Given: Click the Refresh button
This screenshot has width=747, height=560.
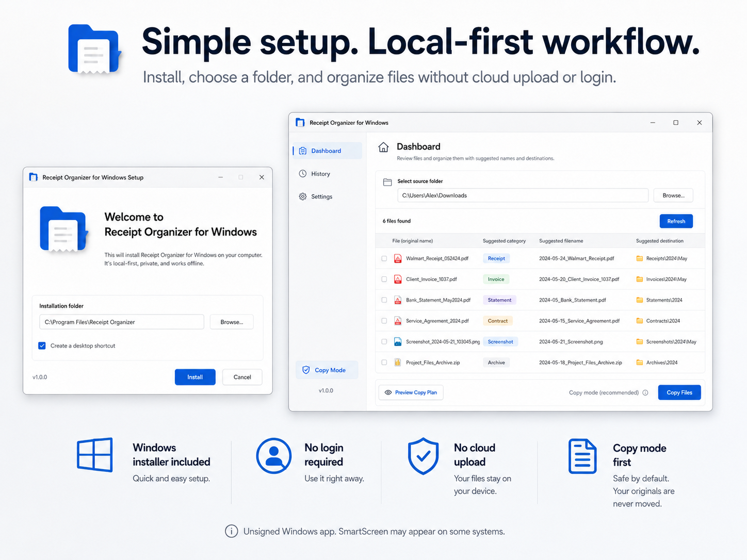Looking at the screenshot, I should coord(676,221).
